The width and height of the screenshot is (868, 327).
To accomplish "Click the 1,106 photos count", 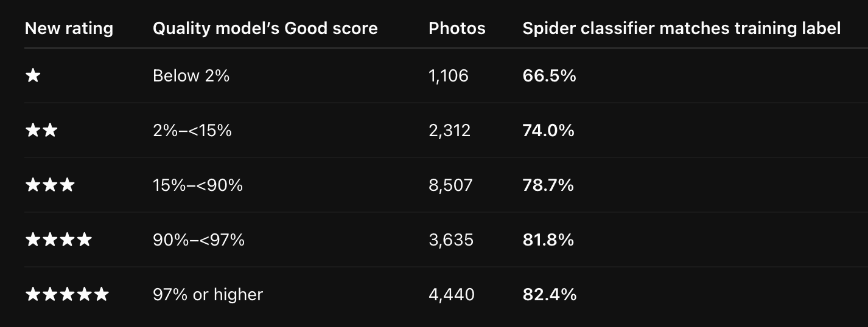I will click(x=449, y=76).
